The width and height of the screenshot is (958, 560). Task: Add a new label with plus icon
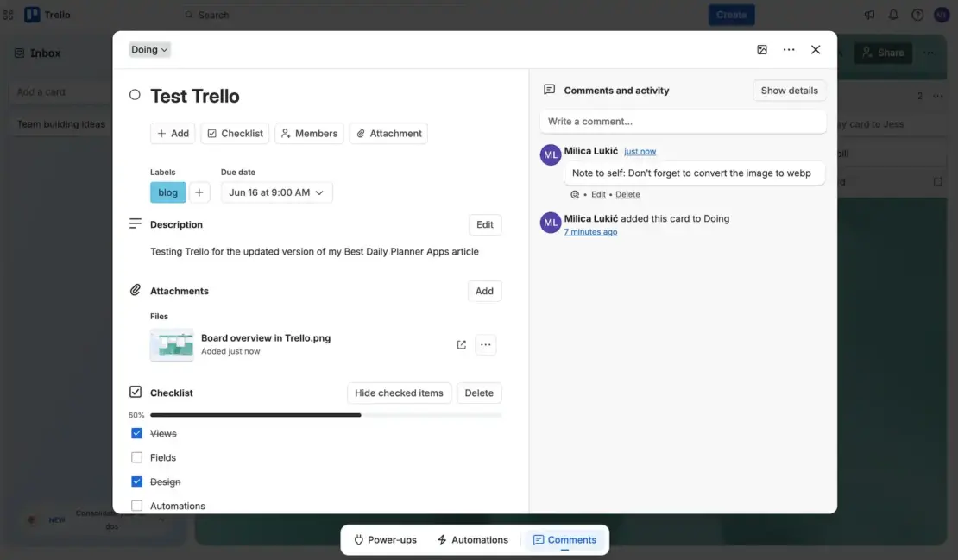tap(199, 192)
